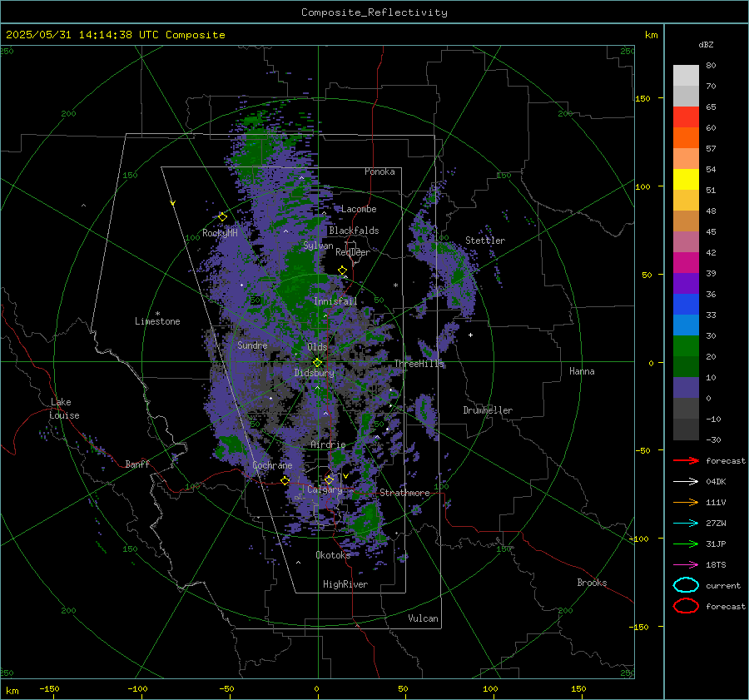Select the bright green dBZ legend swatch
The image size is (749, 700).
[x=686, y=346]
